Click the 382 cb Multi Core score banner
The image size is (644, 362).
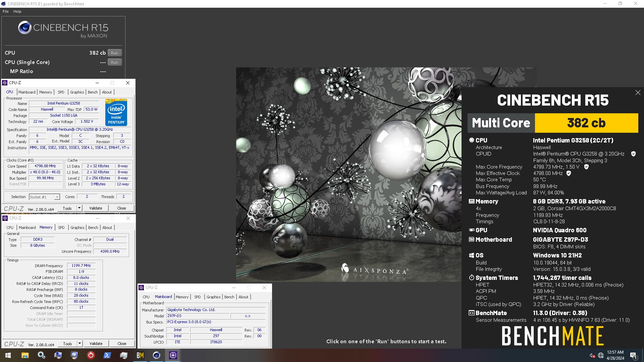coord(586,123)
